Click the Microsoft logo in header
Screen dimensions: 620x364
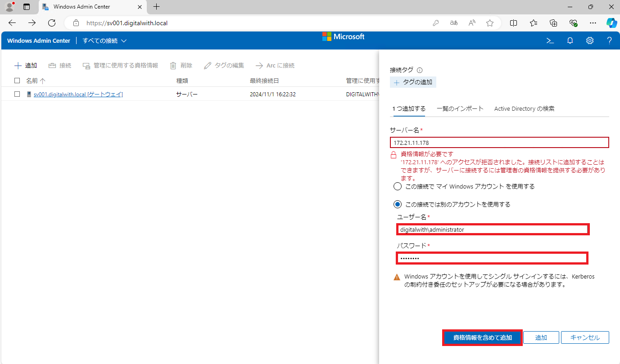click(343, 37)
